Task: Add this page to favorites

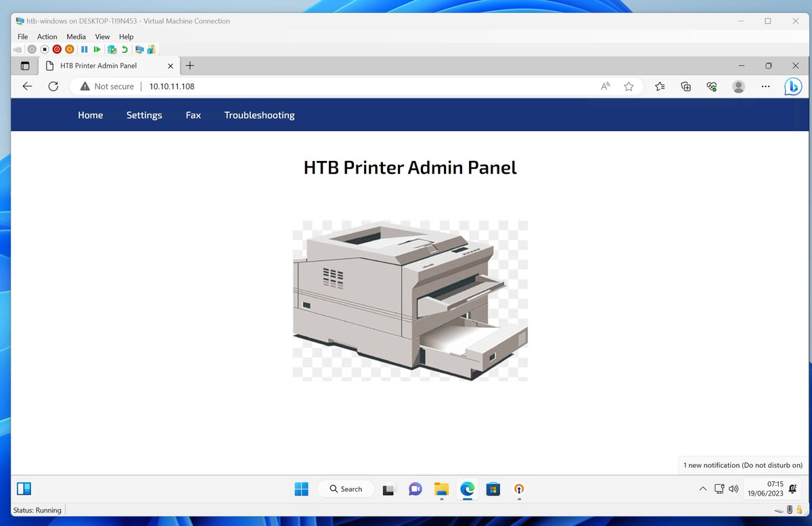Action: click(629, 86)
